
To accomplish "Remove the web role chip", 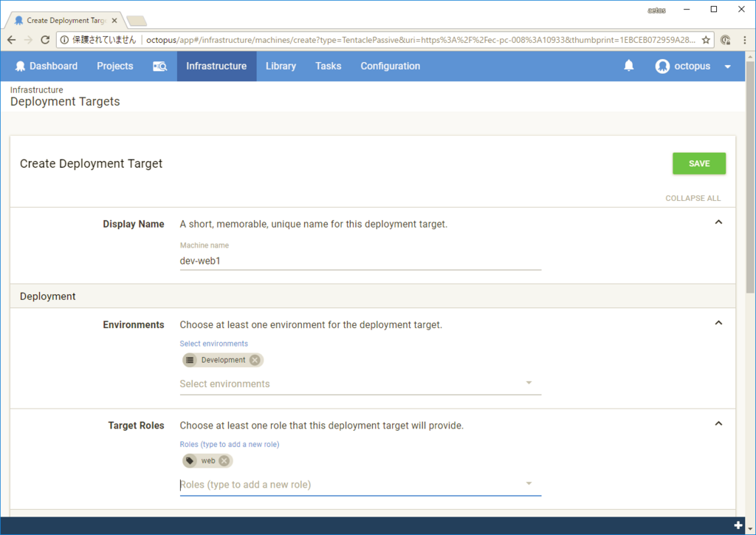I will [x=224, y=460].
